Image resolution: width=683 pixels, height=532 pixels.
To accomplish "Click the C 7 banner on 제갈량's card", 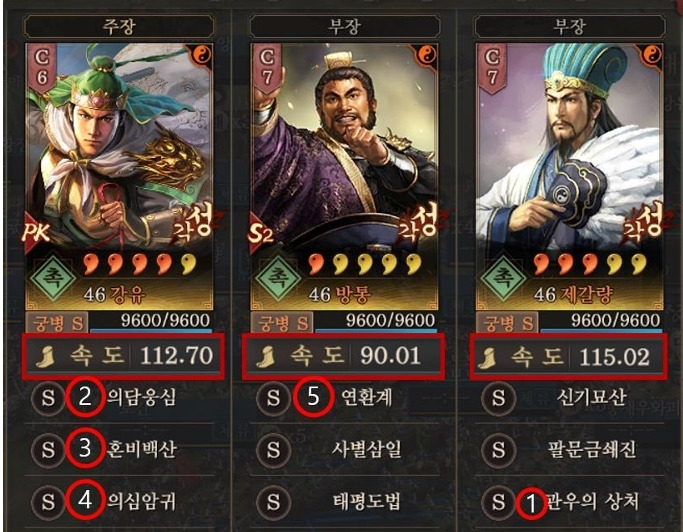I will 491,68.
